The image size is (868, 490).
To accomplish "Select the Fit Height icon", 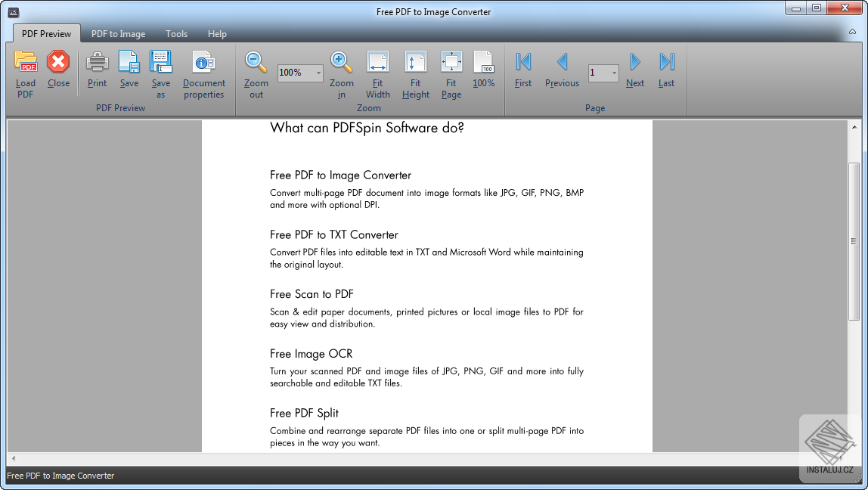I will pyautogui.click(x=415, y=73).
